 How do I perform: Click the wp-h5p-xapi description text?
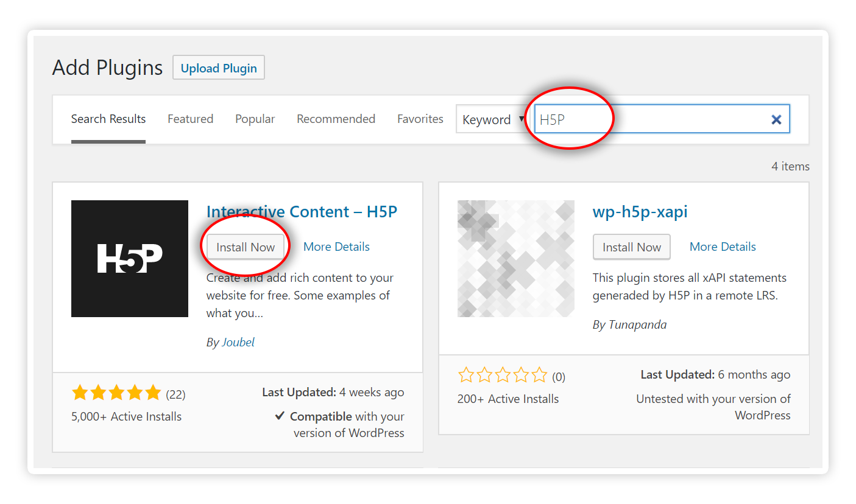click(x=690, y=287)
